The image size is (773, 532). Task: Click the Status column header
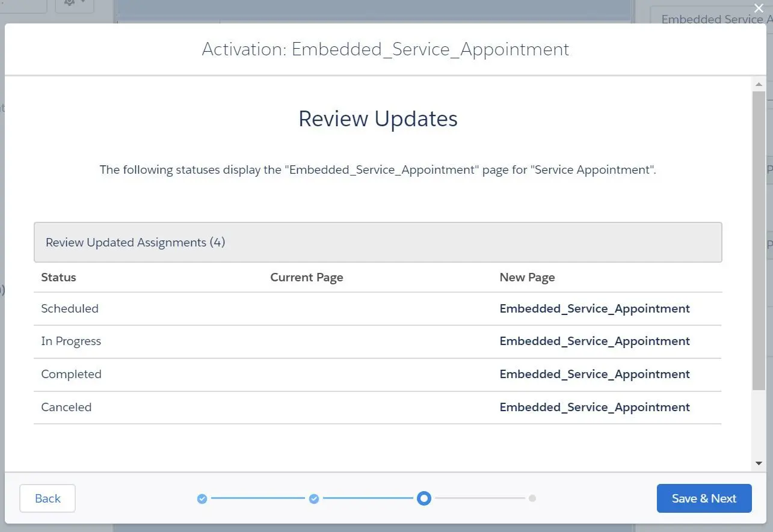click(x=58, y=277)
